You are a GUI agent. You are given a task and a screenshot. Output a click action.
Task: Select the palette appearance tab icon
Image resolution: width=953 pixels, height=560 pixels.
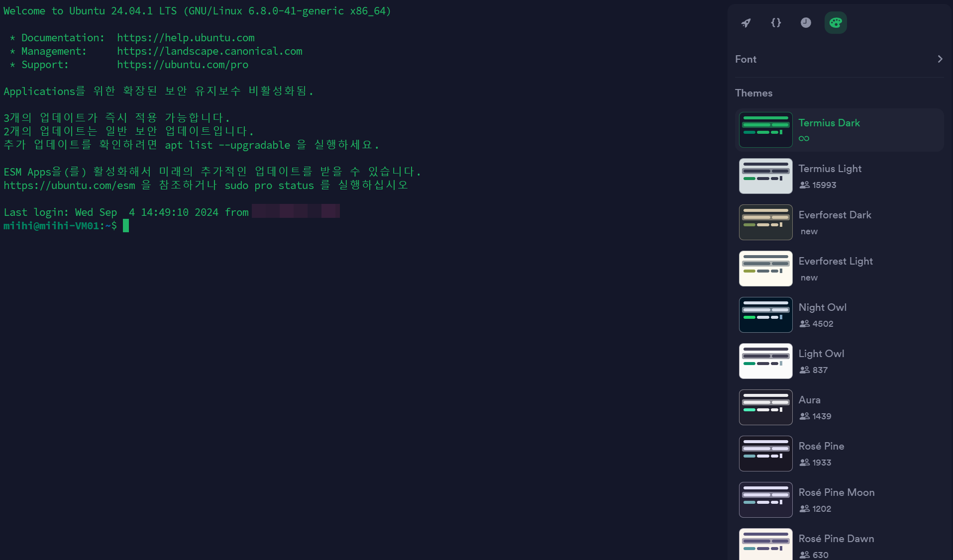[836, 23]
